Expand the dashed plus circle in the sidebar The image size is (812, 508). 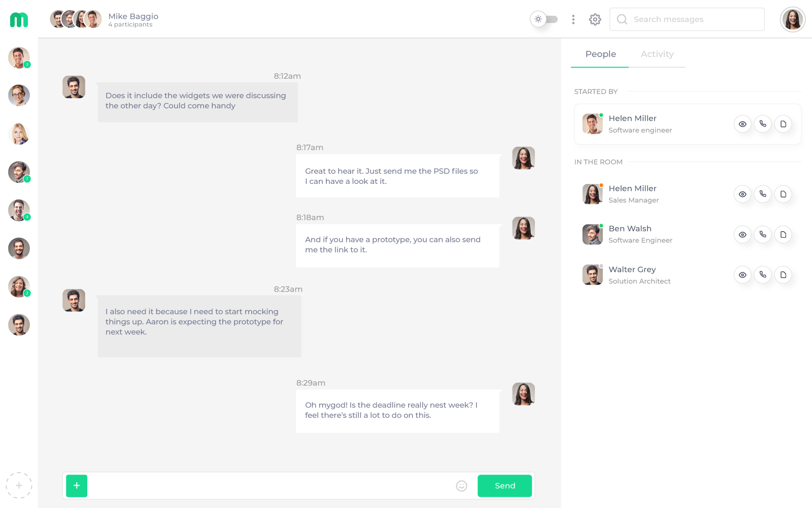pyautogui.click(x=19, y=485)
